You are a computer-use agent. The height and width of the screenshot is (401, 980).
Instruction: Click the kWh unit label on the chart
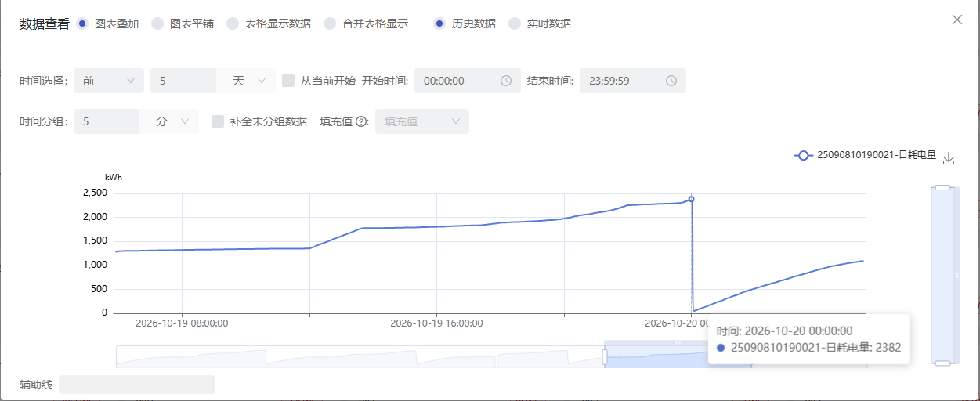[114, 178]
